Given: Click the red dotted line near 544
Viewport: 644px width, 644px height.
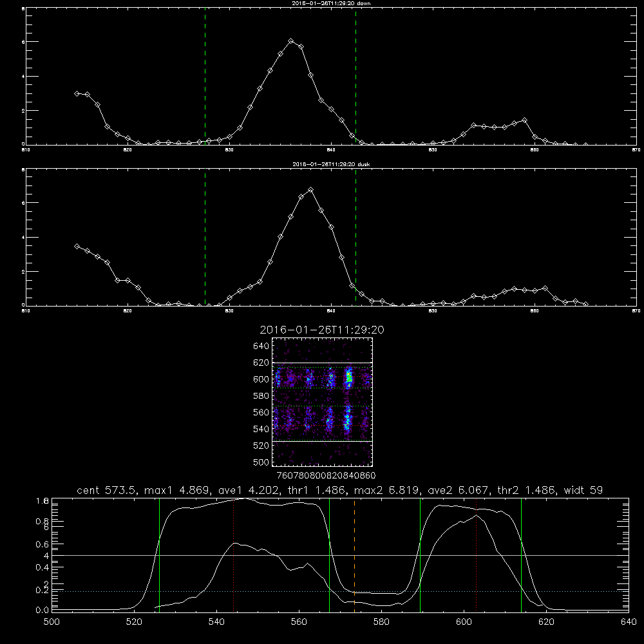Looking at the screenshot, I should coord(233,554).
